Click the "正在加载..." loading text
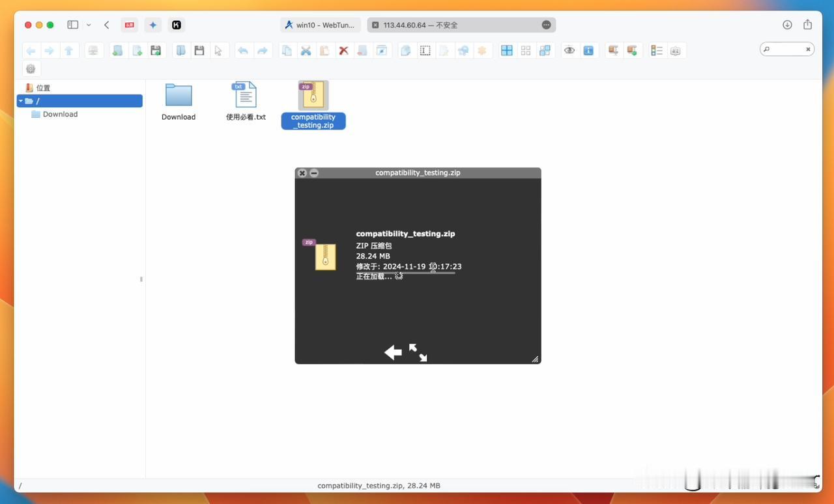This screenshot has height=504, width=834. tap(374, 277)
